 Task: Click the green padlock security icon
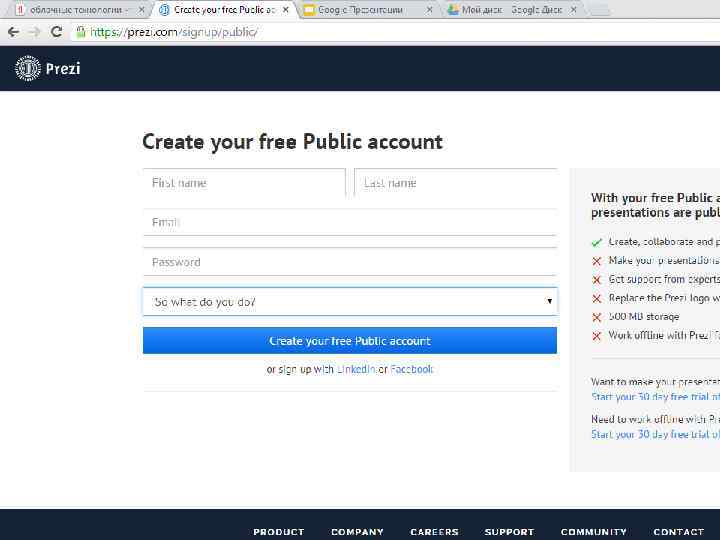tap(81, 32)
